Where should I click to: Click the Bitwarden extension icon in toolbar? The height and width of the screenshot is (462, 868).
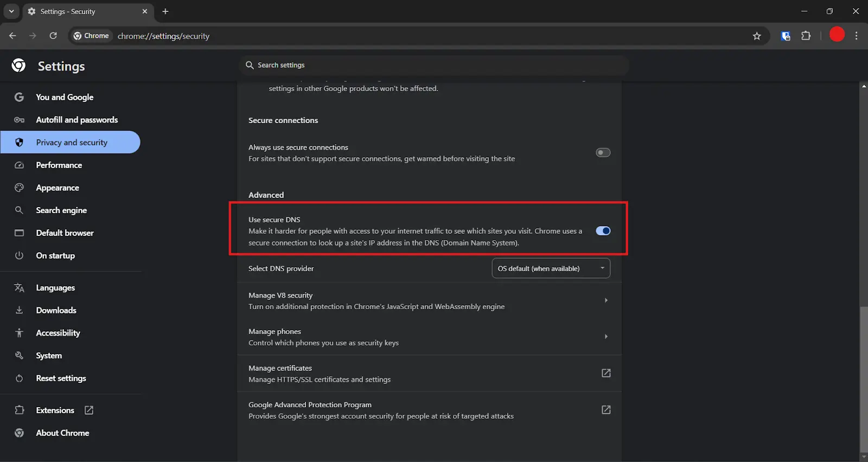pos(785,36)
